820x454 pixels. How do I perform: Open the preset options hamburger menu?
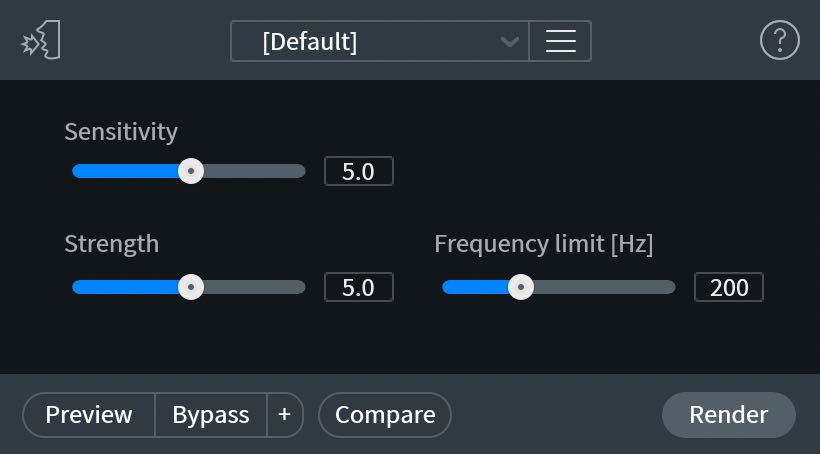point(560,41)
